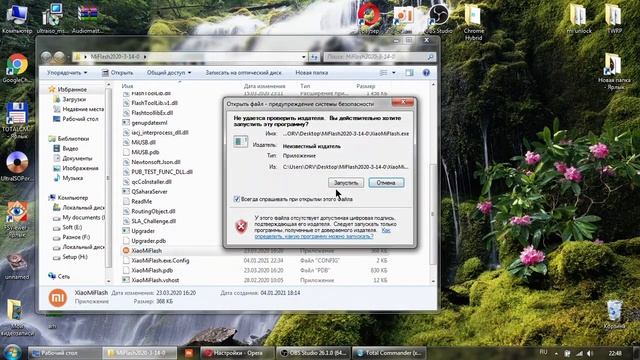This screenshot has height=360, width=640.
Task: Open Google Chrome desktop icon
Action: 17,69
